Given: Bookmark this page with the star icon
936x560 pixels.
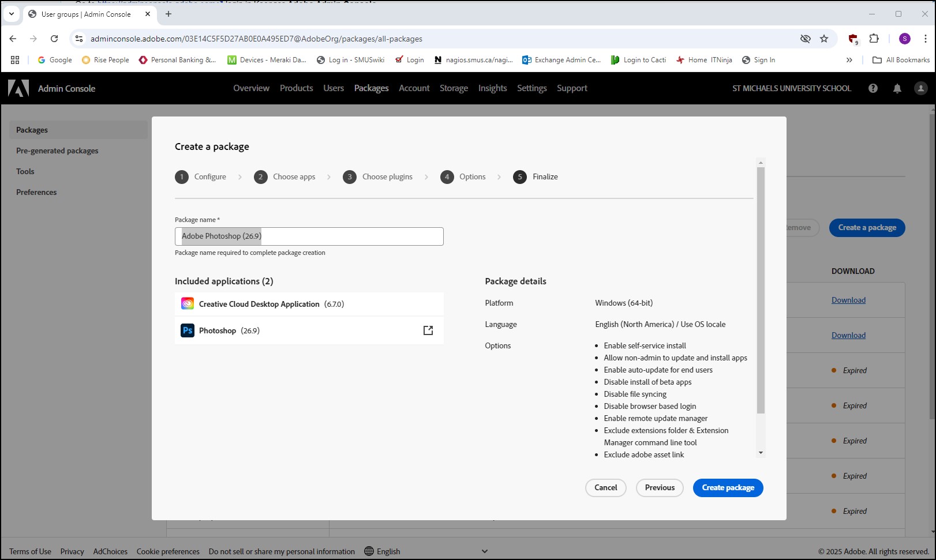Looking at the screenshot, I should pos(824,39).
